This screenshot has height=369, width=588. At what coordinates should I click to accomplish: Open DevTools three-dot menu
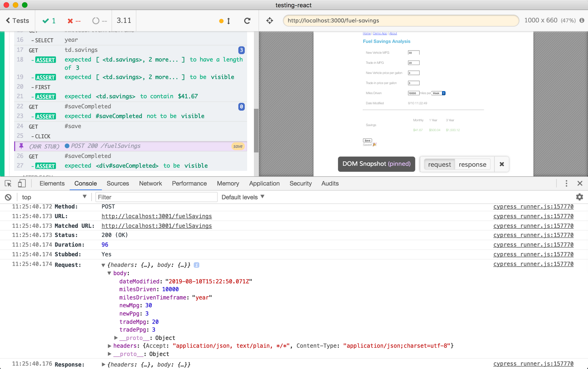tap(566, 183)
